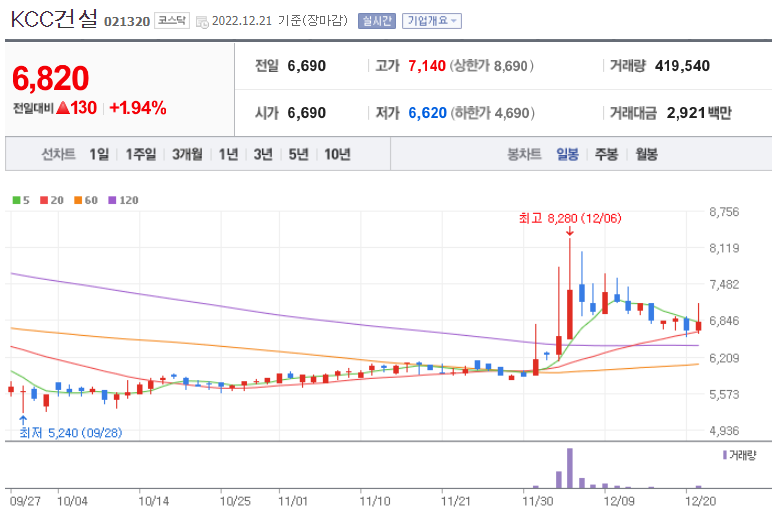772x514 pixels.
Task: Click the 저가 value 6,620
Action: pyautogui.click(x=427, y=113)
